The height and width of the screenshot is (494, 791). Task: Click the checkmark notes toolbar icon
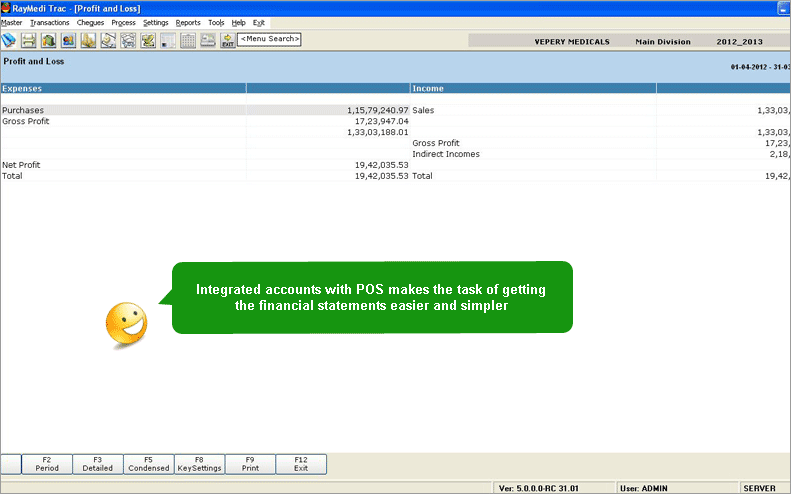[x=148, y=40]
